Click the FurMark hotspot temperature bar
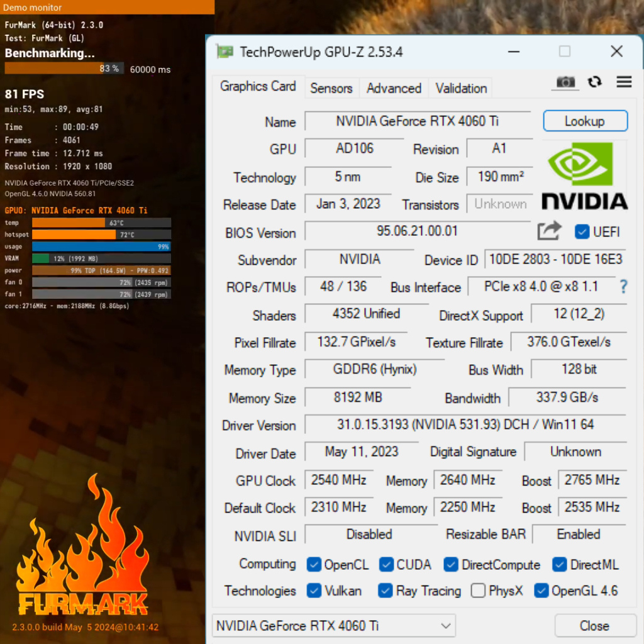 tap(101, 235)
